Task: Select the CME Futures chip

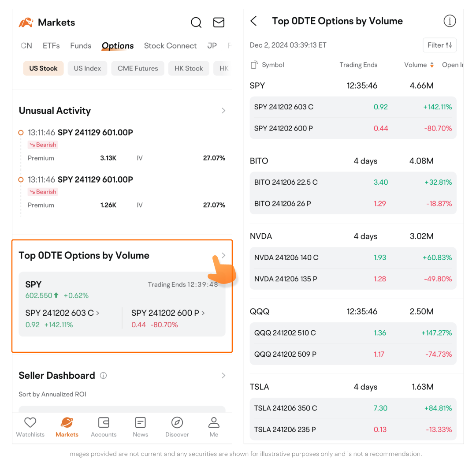Action: tap(138, 68)
